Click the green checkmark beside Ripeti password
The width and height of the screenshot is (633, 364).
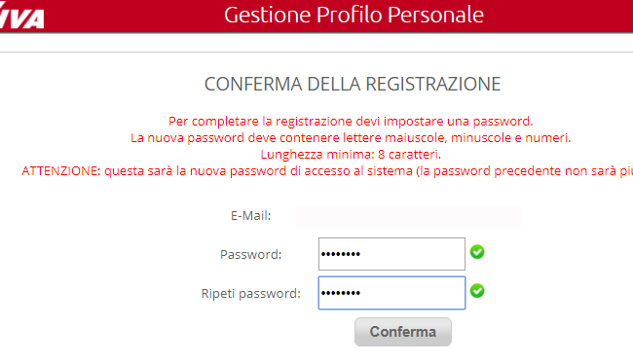coord(477,291)
